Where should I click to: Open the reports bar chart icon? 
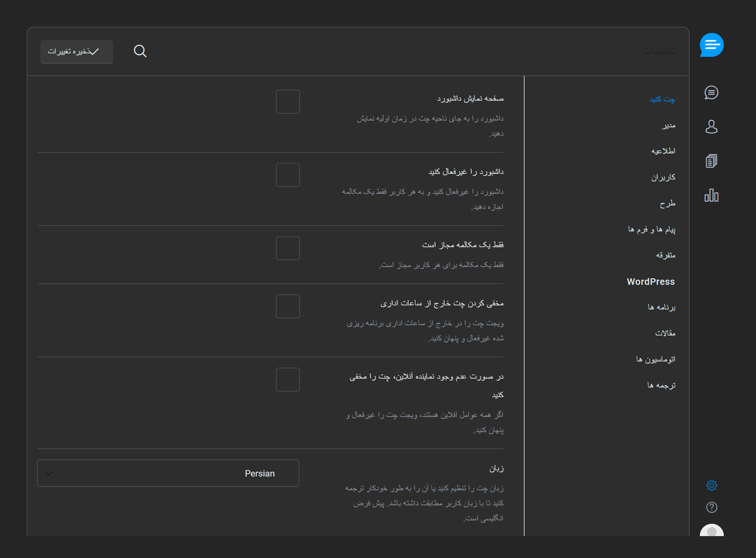(711, 195)
